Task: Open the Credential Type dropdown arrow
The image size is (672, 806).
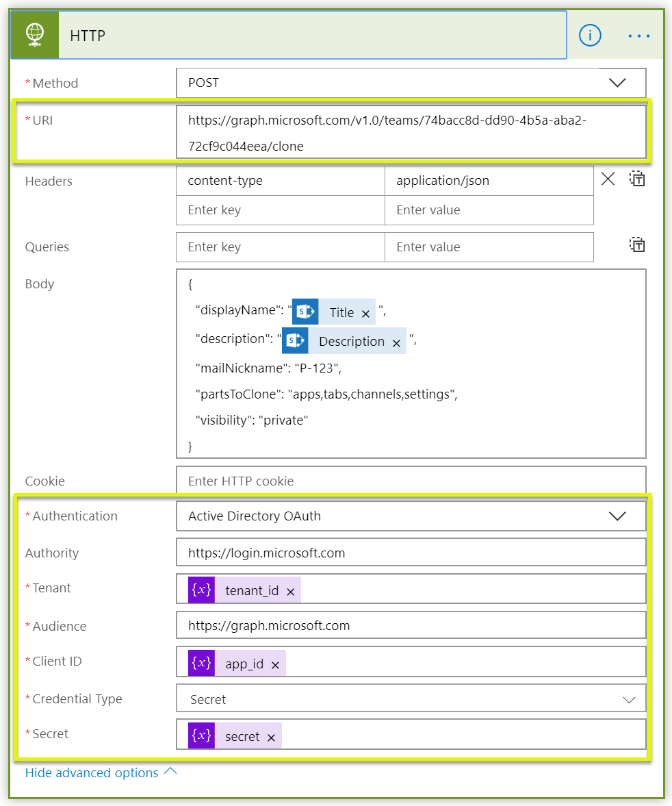Action: click(629, 700)
